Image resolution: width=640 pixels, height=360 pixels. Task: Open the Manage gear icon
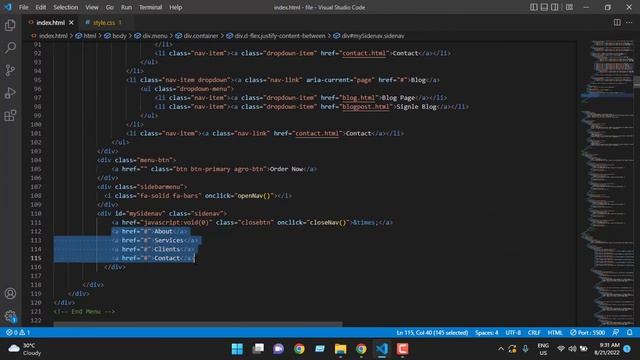(x=10, y=316)
